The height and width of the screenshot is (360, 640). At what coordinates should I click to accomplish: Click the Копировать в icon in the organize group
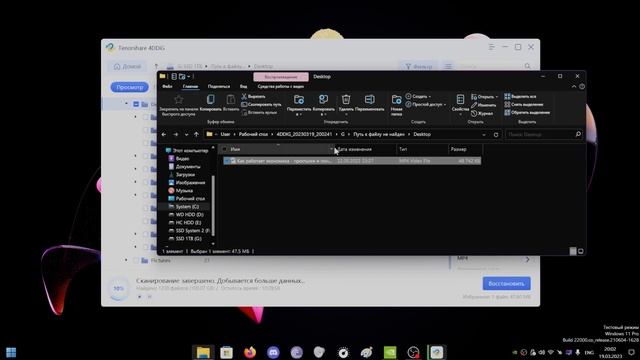pyautogui.click(x=323, y=99)
